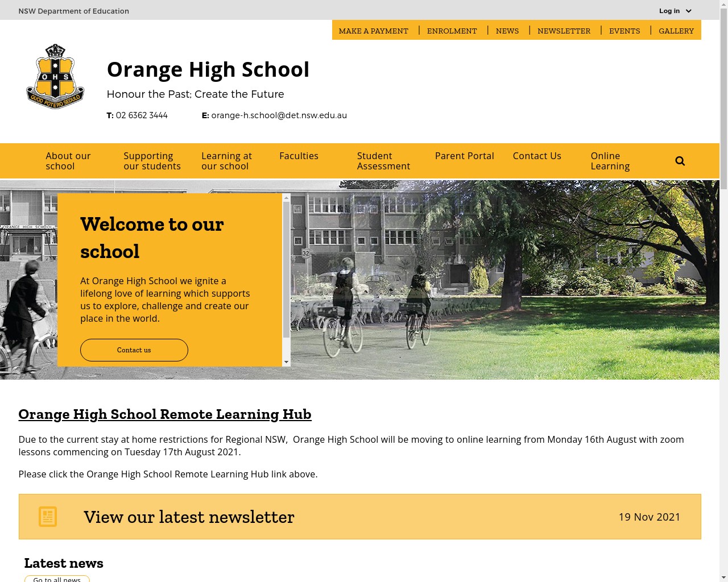
Task: Open the Parent Portal menu item
Action: [x=464, y=156]
